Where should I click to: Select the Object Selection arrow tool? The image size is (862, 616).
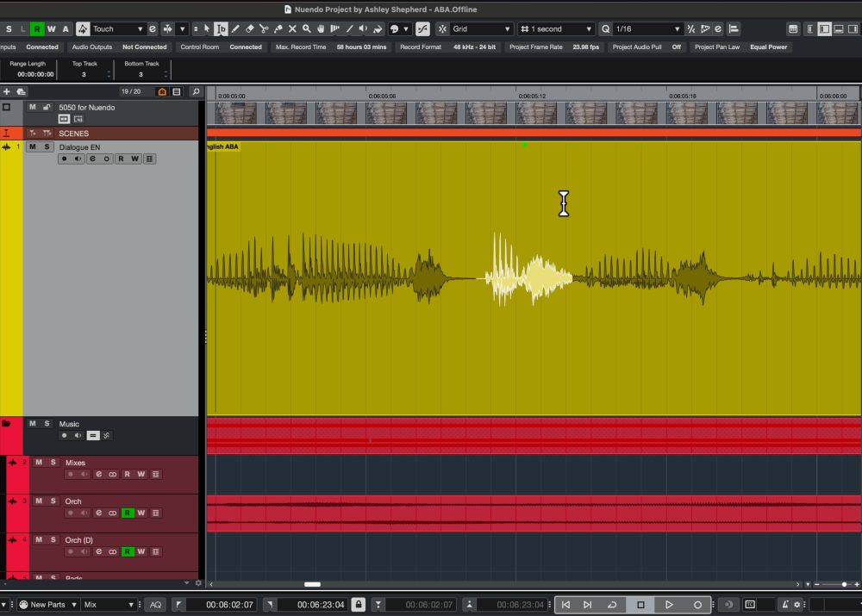click(207, 28)
